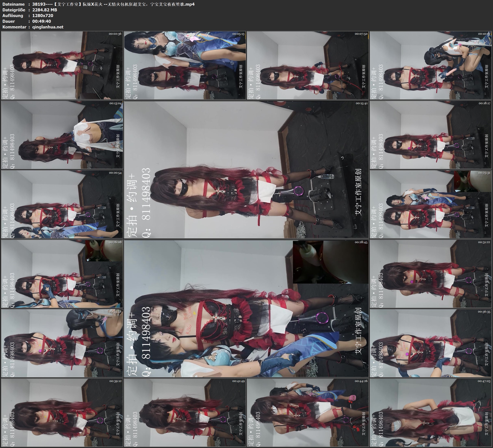Screen dimensions: 493x448
Task: Click the qinglanhua.net comment text
Action: click(48, 27)
